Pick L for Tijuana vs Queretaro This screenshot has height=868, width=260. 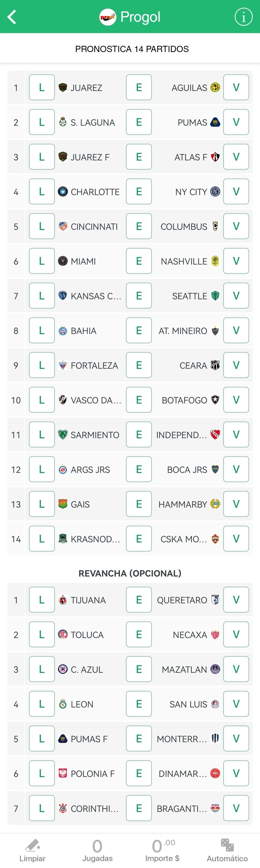coord(42,600)
